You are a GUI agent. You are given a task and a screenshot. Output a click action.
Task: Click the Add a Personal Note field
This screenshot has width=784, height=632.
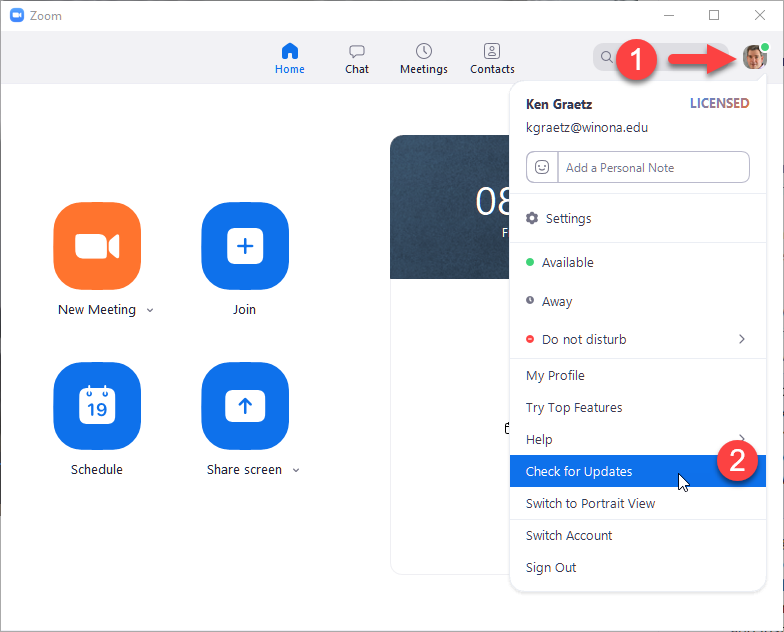coord(652,168)
